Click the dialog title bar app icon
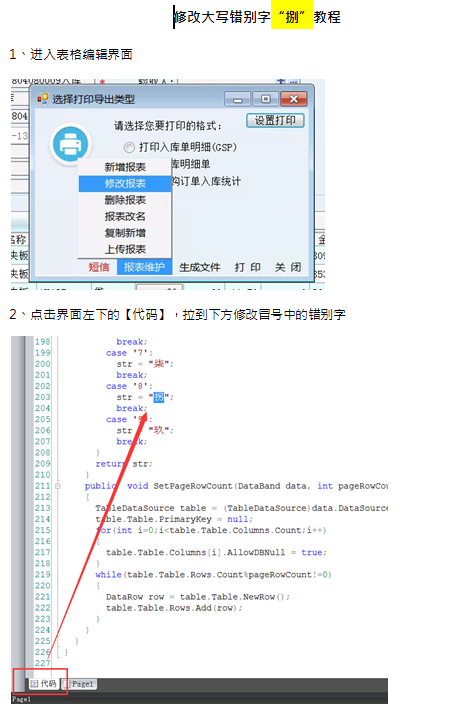474x721 pixels. coord(43,99)
